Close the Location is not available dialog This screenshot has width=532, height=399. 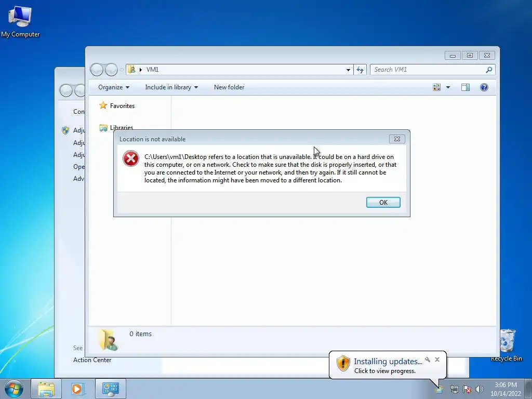point(397,139)
